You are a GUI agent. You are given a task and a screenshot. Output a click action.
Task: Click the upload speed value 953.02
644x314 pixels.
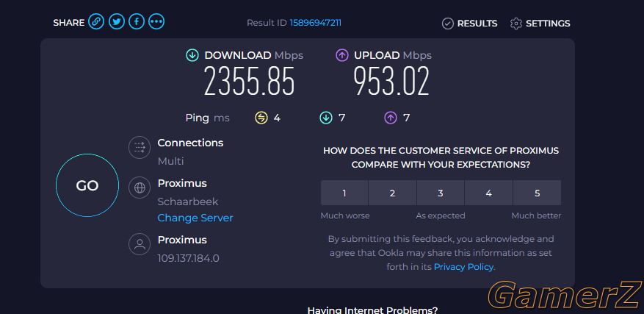391,82
